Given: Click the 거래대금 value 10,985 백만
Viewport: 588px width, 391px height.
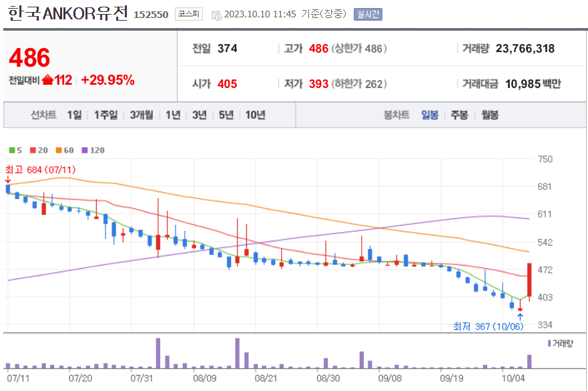Looking at the screenshot, I should [533, 83].
